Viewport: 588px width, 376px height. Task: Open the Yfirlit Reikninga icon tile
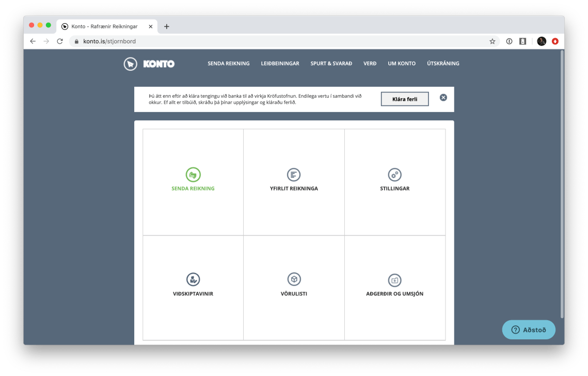coord(294,175)
